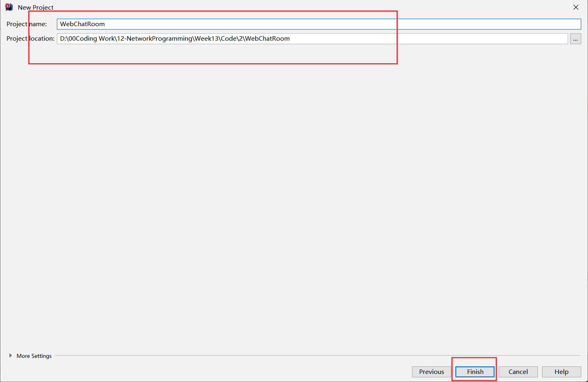The image size is (588, 382).
Task: Click the Project name input field
Action: pyautogui.click(x=319, y=24)
